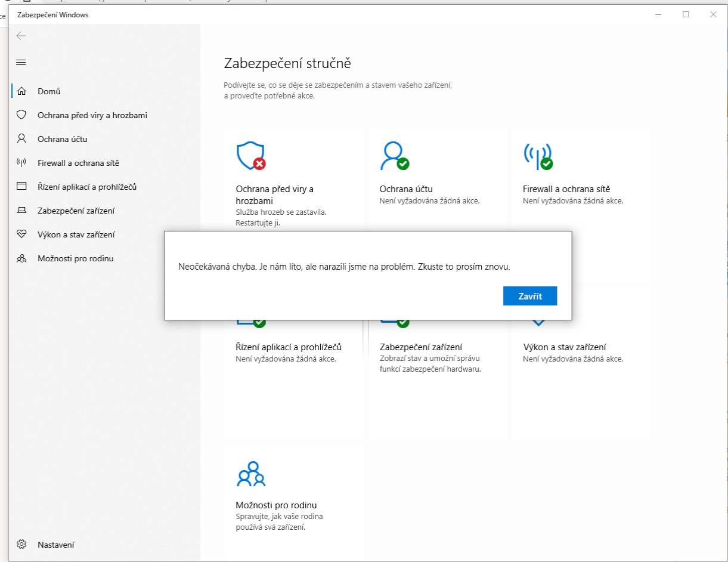Click the Domů home icon
Image resolution: width=728 pixels, height=562 pixels.
pos(22,91)
